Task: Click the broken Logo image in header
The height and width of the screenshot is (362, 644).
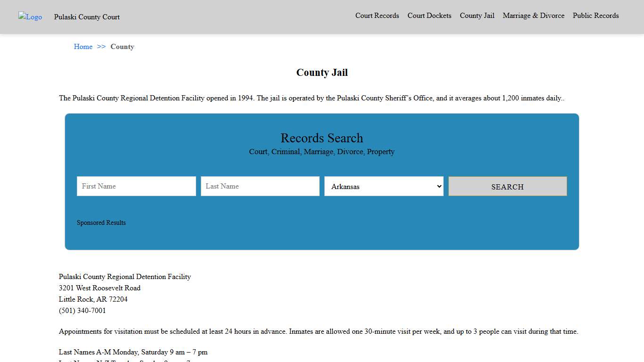Action: [x=30, y=17]
